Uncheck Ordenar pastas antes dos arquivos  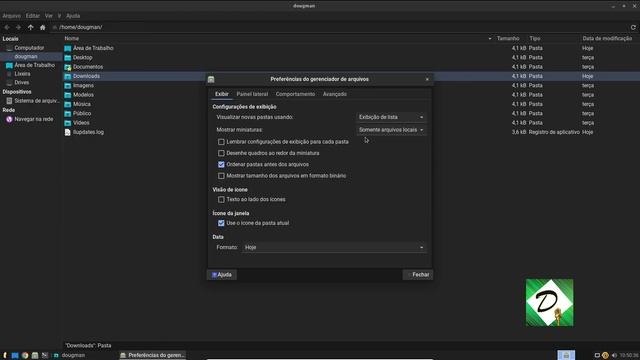221,164
